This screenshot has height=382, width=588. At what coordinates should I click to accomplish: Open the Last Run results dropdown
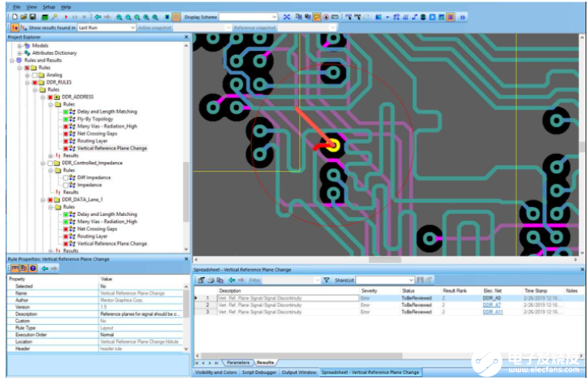[x=132, y=27]
